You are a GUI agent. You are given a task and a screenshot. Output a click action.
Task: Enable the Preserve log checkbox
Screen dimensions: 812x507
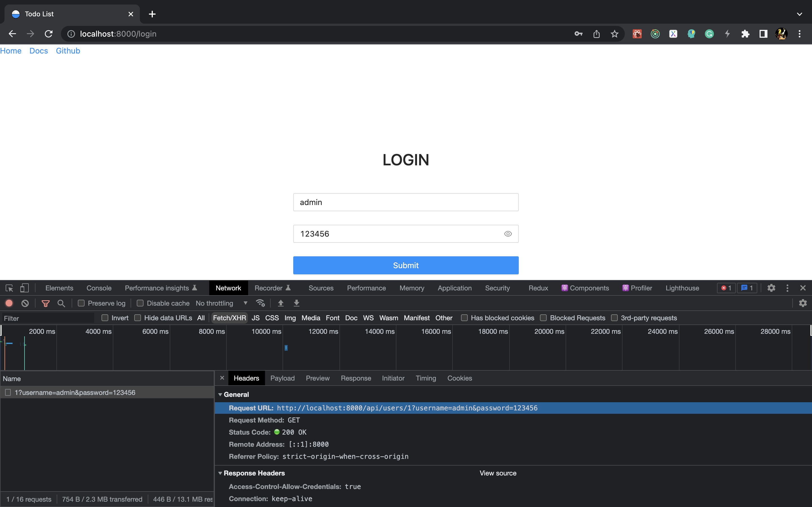point(81,303)
